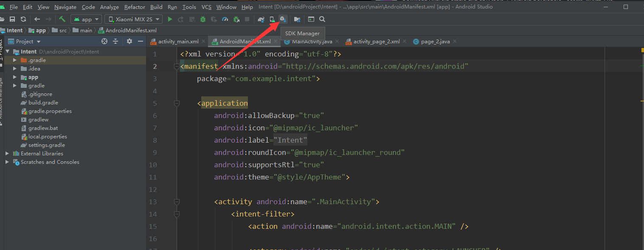
Task: Open the Build menu
Action: pos(156,7)
